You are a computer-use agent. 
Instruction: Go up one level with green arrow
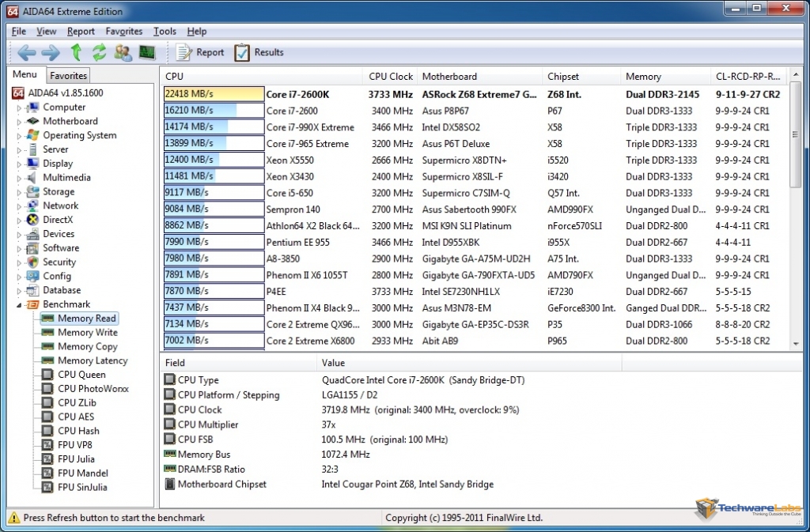coord(77,52)
